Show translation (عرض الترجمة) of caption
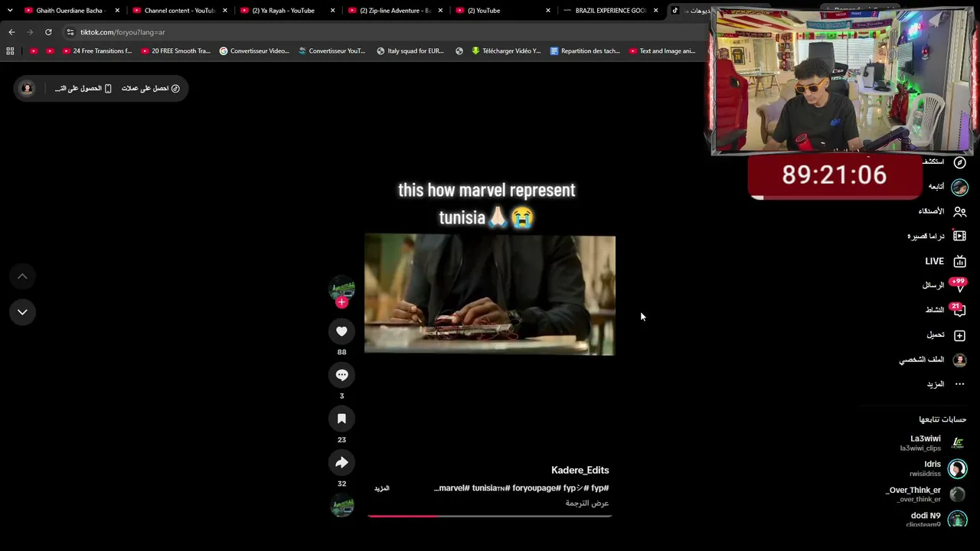980x551 pixels. (587, 503)
